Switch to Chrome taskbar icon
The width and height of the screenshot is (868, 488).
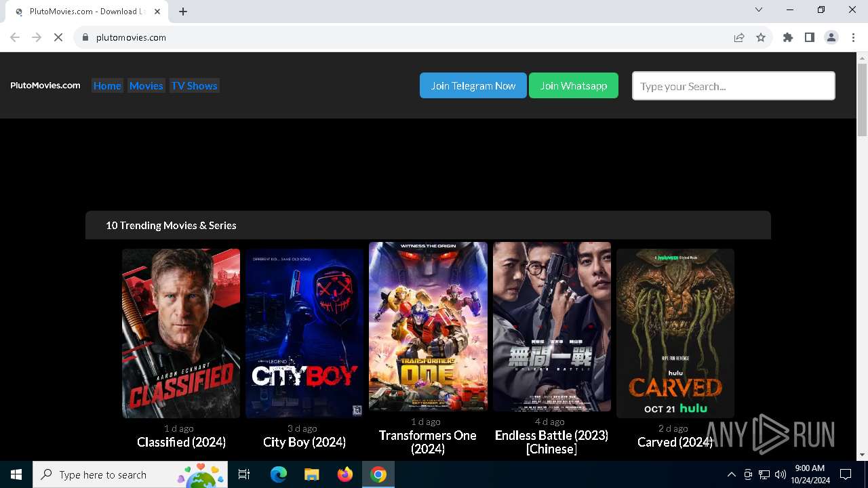[x=378, y=474]
